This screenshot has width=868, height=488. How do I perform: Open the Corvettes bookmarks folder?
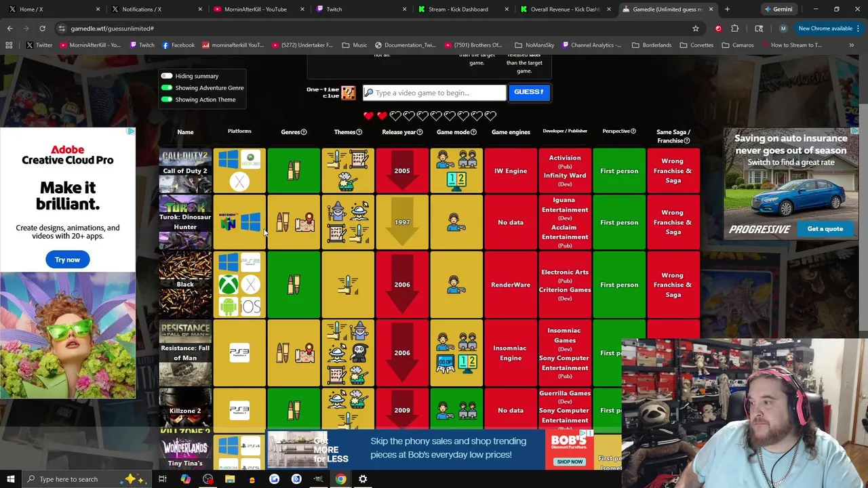pyautogui.click(x=696, y=45)
